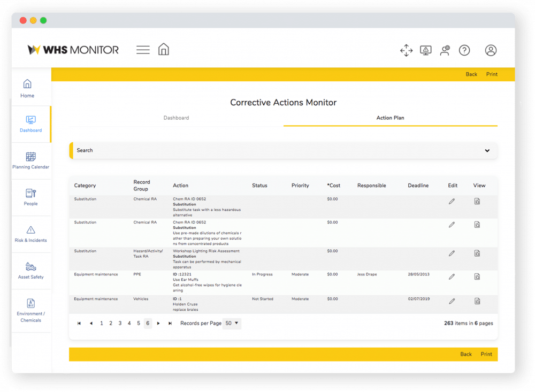Image resolution: width=535 pixels, height=392 pixels.
Task: Edit the Jess Drape corrective action
Action: [452, 277]
